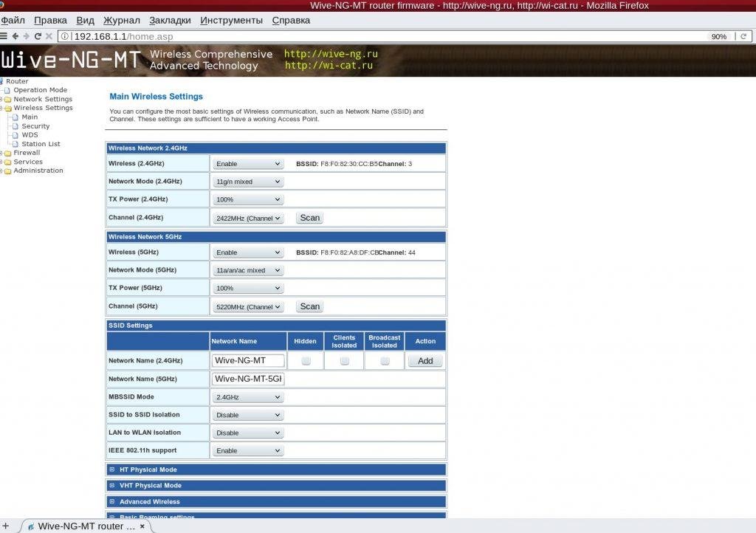Click the browser back arrow
Viewport: 756px width, 533px height.
16,36
